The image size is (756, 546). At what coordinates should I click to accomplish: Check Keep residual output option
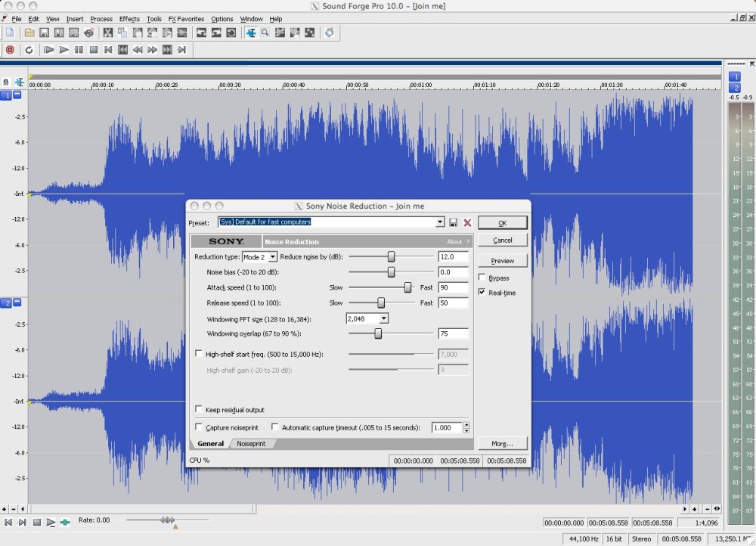tap(199, 410)
